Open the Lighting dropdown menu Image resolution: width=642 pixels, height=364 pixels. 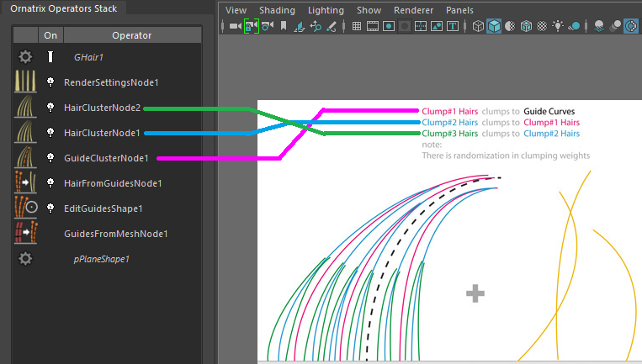point(325,10)
